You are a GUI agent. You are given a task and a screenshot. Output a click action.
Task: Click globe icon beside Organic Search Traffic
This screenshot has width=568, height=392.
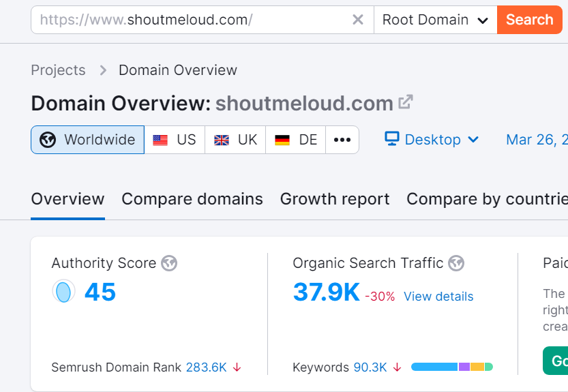coord(456,263)
